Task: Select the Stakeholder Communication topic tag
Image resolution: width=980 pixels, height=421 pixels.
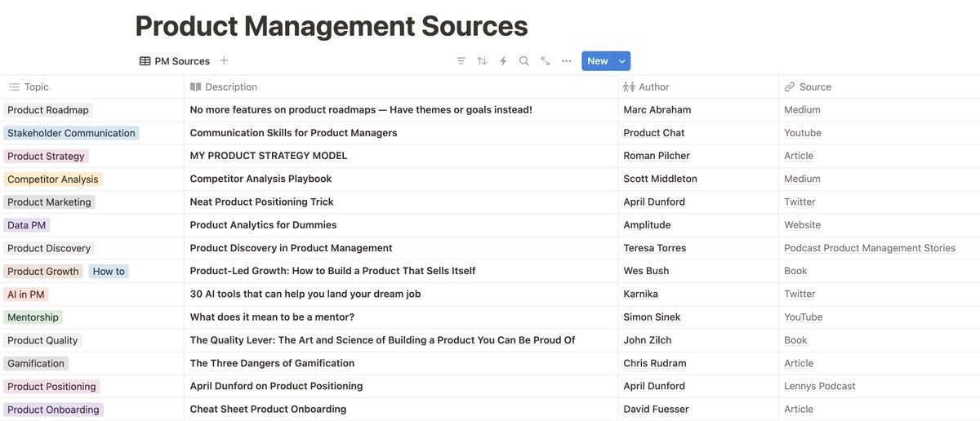Action: 71,133
